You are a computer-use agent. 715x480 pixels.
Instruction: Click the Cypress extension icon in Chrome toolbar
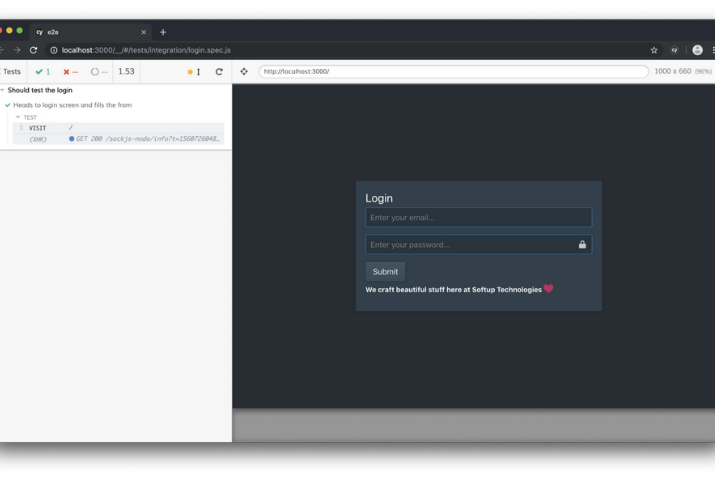coord(675,50)
